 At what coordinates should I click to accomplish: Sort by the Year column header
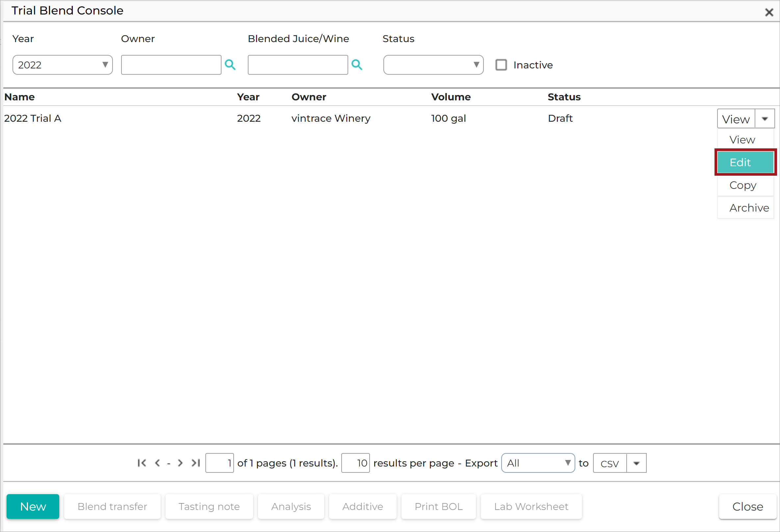pyautogui.click(x=248, y=97)
